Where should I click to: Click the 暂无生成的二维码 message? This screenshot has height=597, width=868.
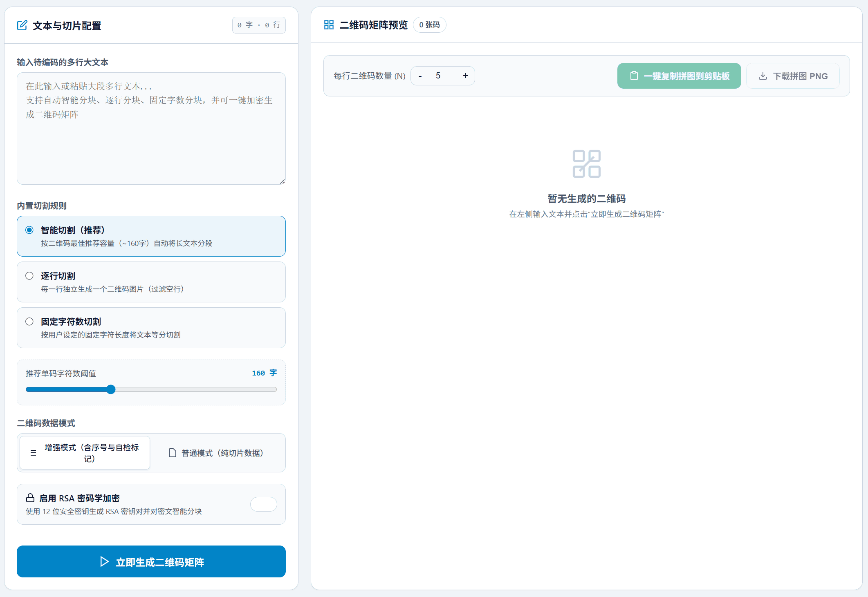[586, 199]
